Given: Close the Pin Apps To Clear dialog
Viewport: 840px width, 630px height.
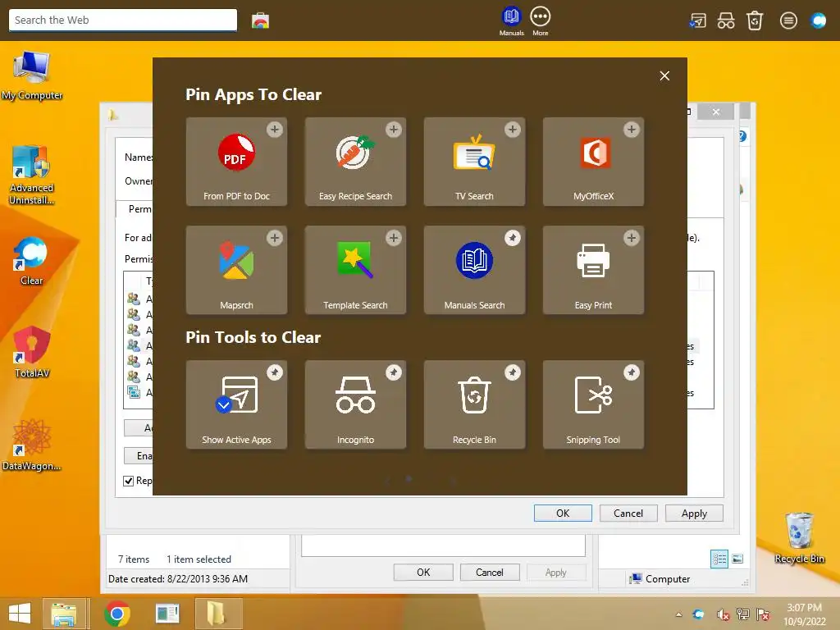Looking at the screenshot, I should [x=664, y=76].
